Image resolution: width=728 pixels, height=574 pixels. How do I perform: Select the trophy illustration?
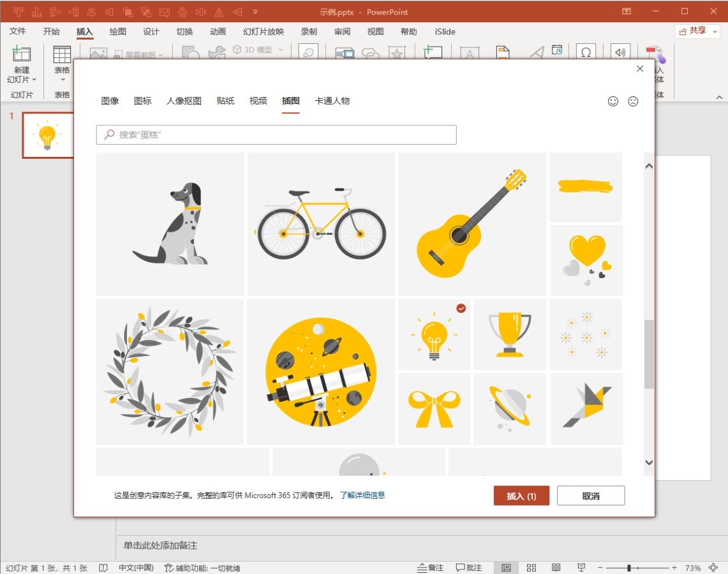[x=510, y=335]
